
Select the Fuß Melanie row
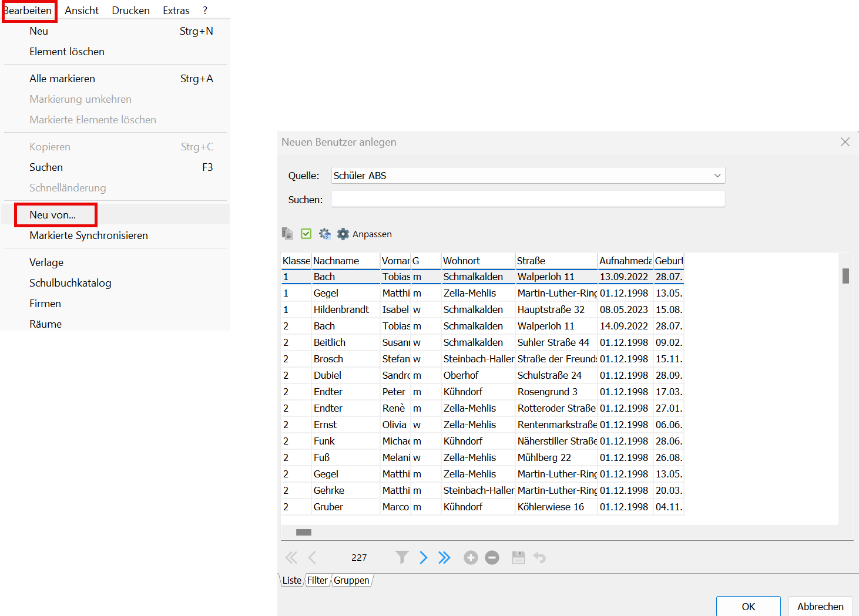click(482, 457)
